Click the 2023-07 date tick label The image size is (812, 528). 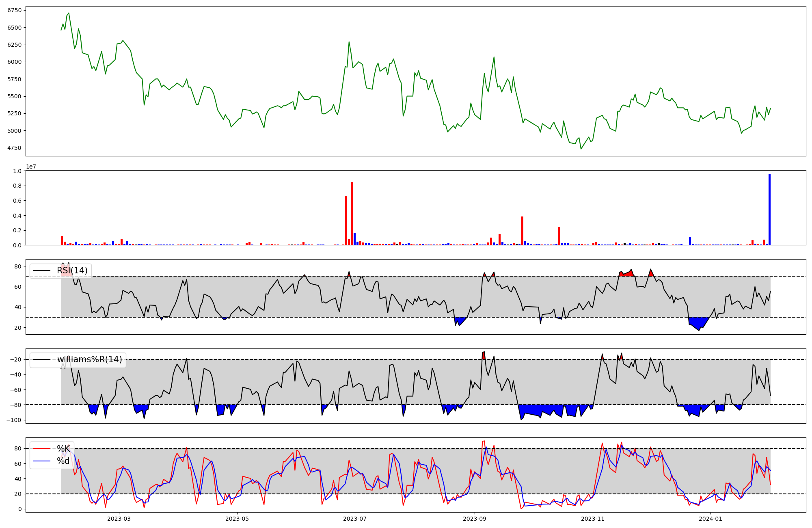click(355, 519)
